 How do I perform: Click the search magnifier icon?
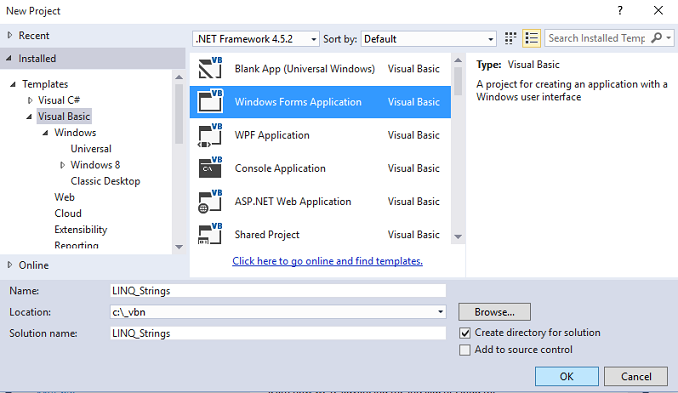click(x=656, y=38)
